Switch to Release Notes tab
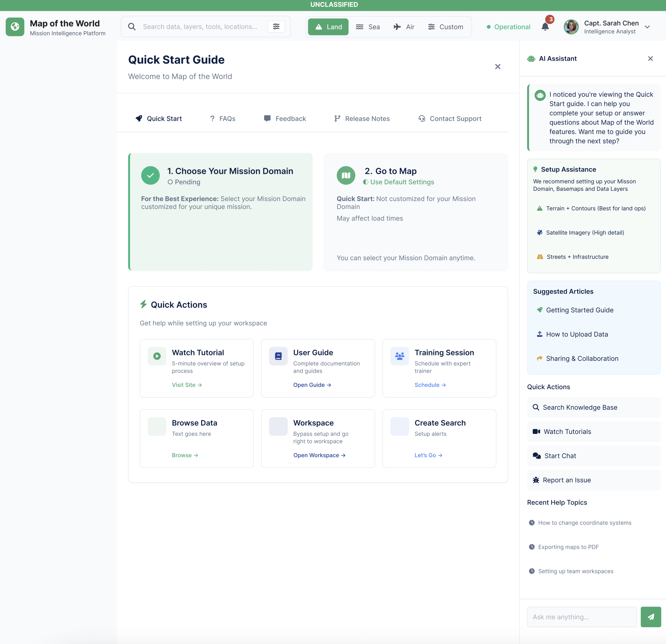 (362, 119)
